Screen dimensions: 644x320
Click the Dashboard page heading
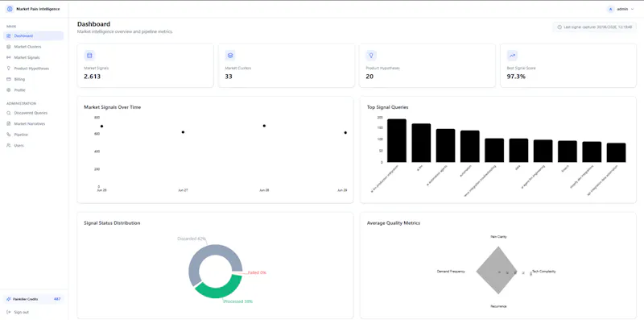[x=93, y=24]
